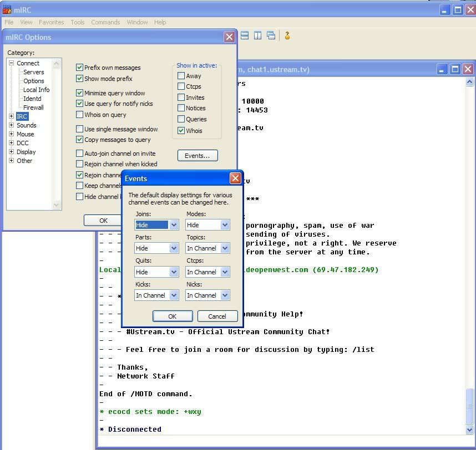Image resolution: width=476 pixels, height=450 pixels.
Task: Open the Joins dropdown in Events
Action: (x=174, y=225)
